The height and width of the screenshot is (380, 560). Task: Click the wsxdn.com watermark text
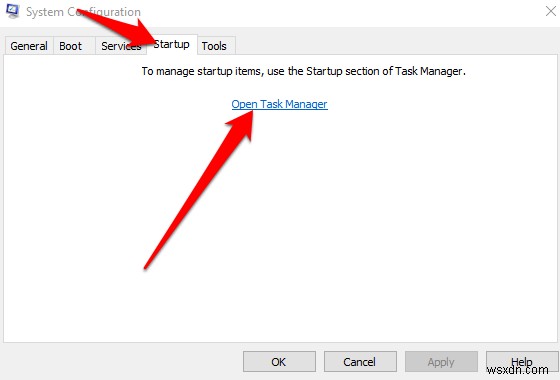[517, 370]
